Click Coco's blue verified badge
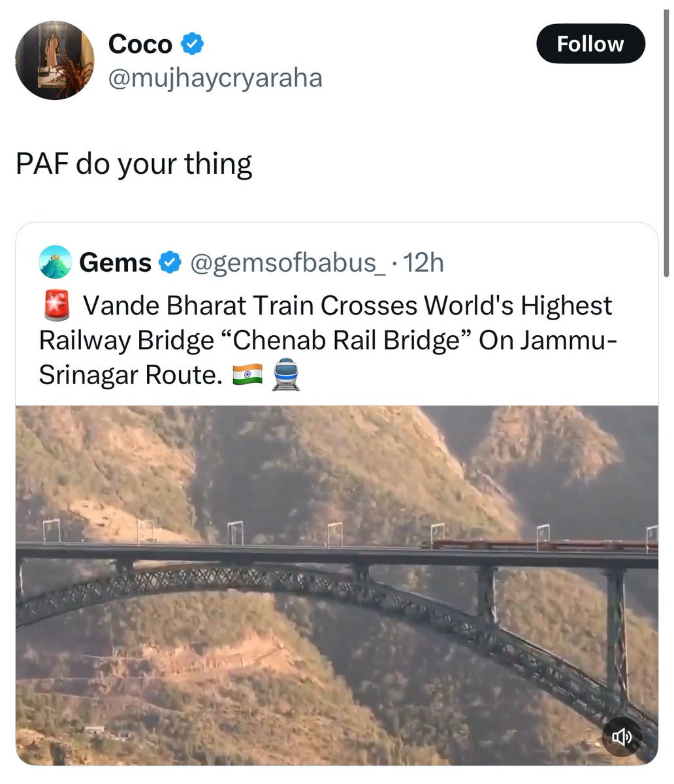 (192, 44)
